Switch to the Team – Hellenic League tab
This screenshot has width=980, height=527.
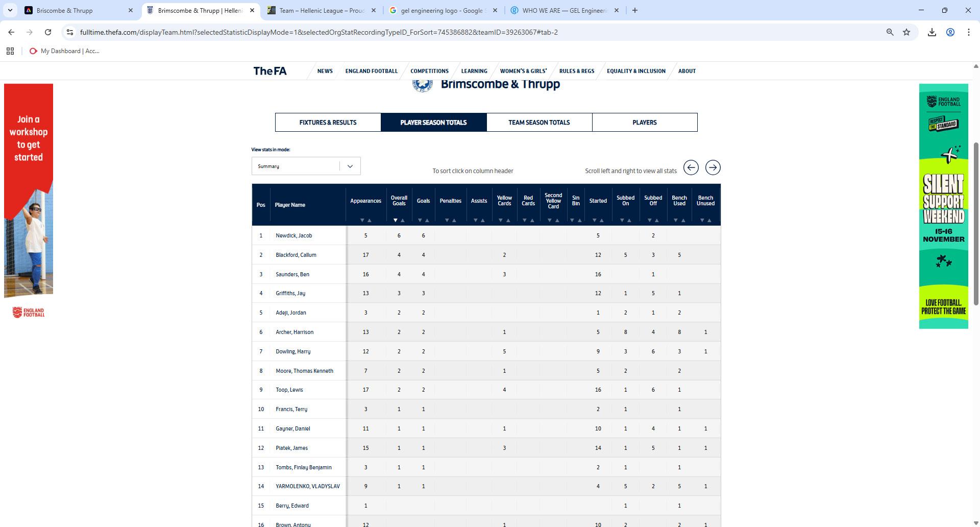[322, 10]
